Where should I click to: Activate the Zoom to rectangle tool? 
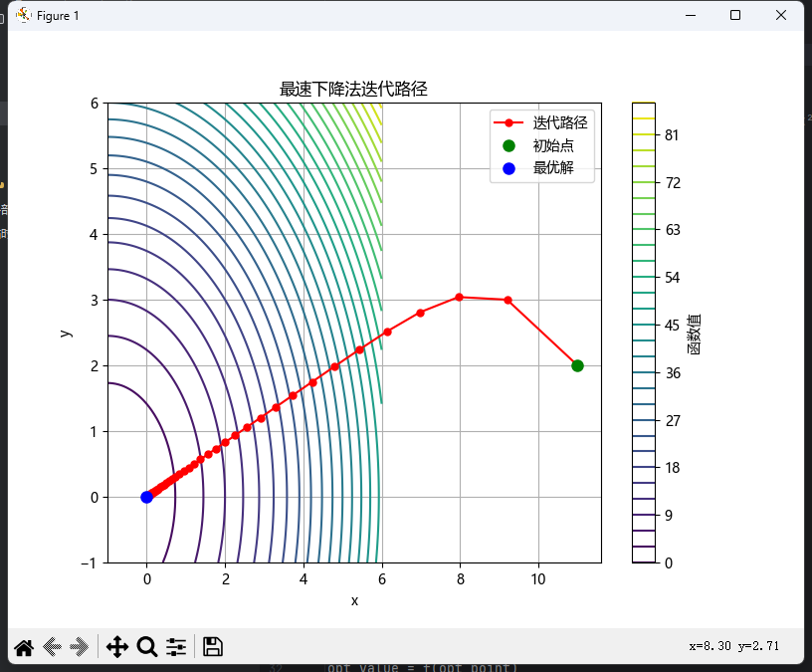pyautogui.click(x=147, y=647)
